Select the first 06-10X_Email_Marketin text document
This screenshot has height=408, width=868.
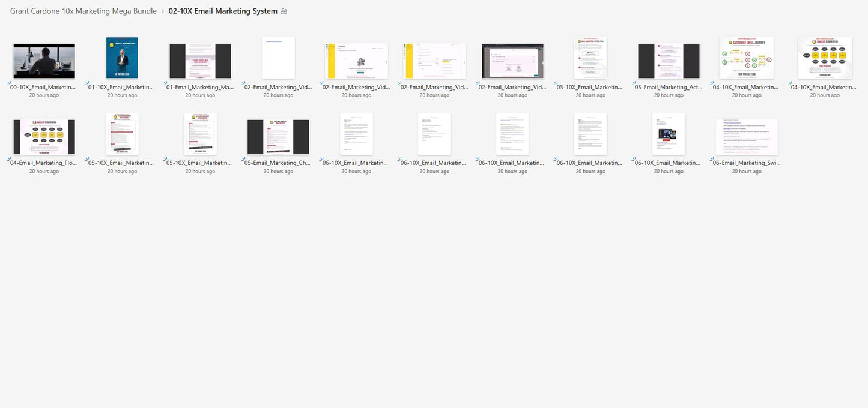(356, 134)
